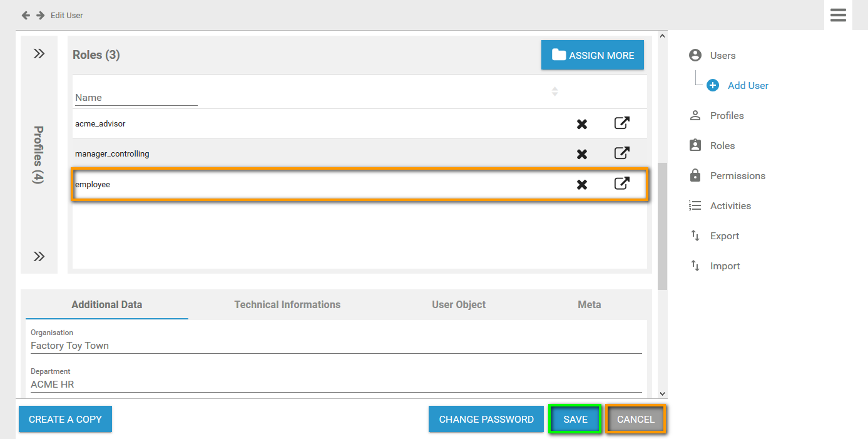Click the scrollbar down arrow
The image size is (868, 439).
point(662,393)
